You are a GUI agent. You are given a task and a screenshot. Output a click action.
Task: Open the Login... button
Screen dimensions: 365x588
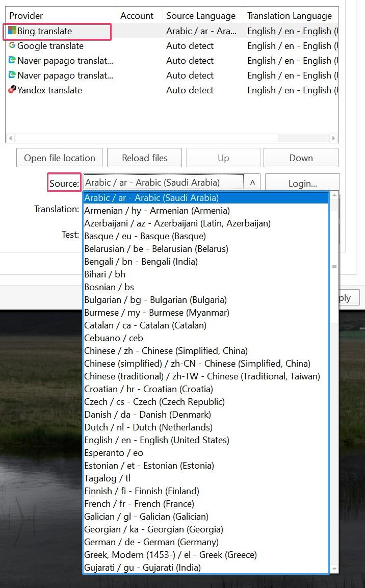point(302,183)
